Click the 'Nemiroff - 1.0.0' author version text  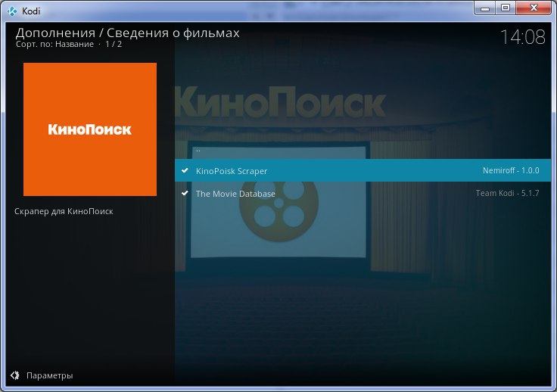[x=511, y=170]
